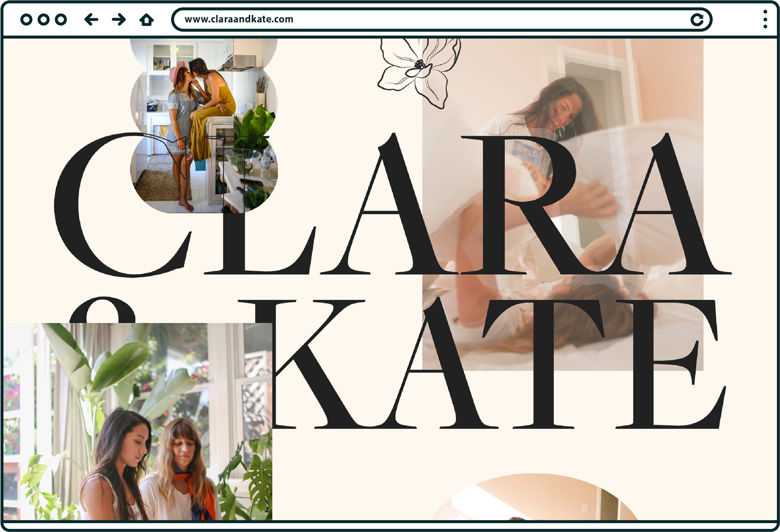Click the first window control circle

(27, 20)
